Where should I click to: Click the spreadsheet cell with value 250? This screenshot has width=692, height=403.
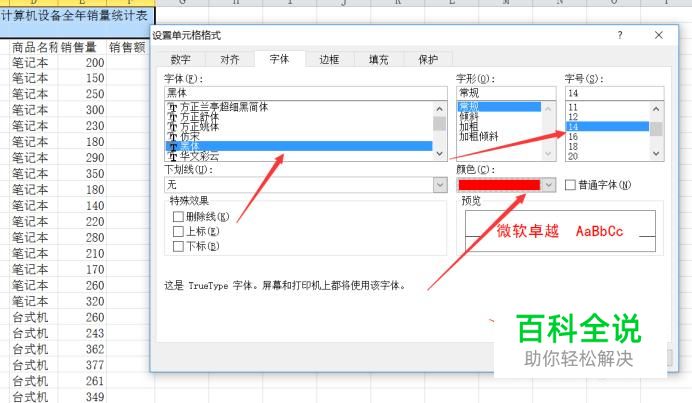click(82, 94)
